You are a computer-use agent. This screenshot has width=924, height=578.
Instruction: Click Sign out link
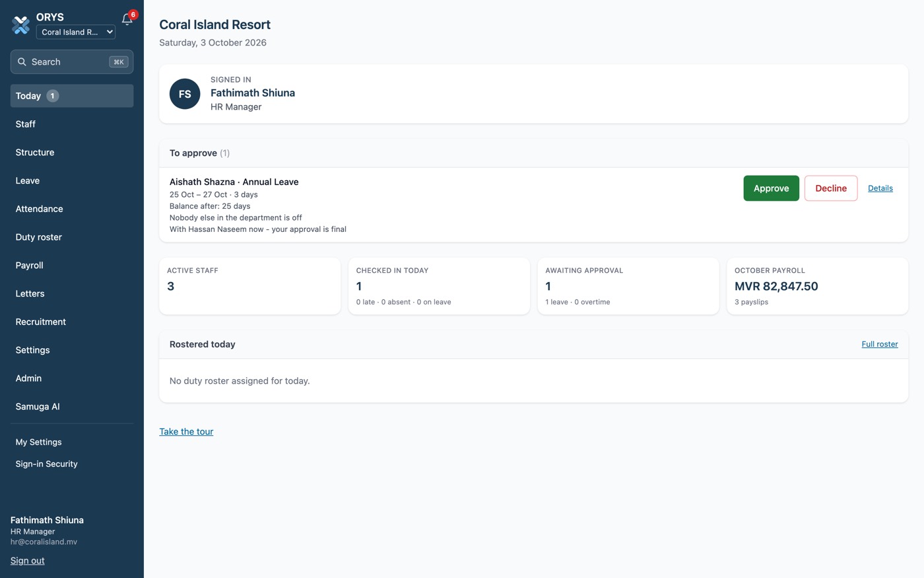(28, 561)
